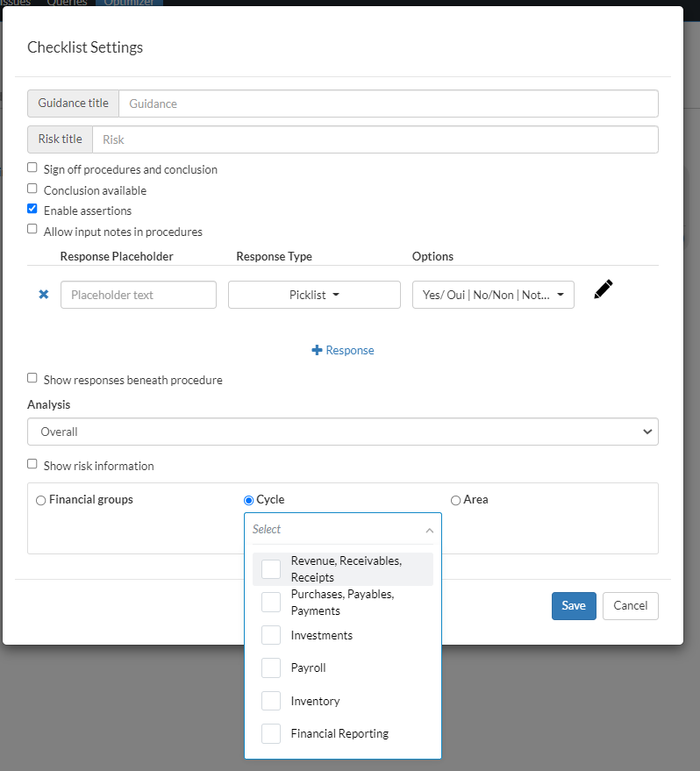
Task: Select the Financial groups radio button
Action: pyautogui.click(x=41, y=500)
